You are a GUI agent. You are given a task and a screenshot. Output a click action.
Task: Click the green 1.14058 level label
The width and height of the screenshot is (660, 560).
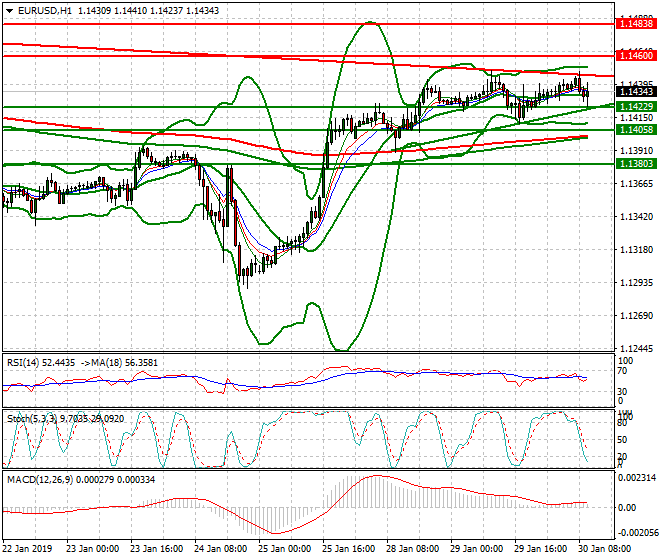click(636, 130)
